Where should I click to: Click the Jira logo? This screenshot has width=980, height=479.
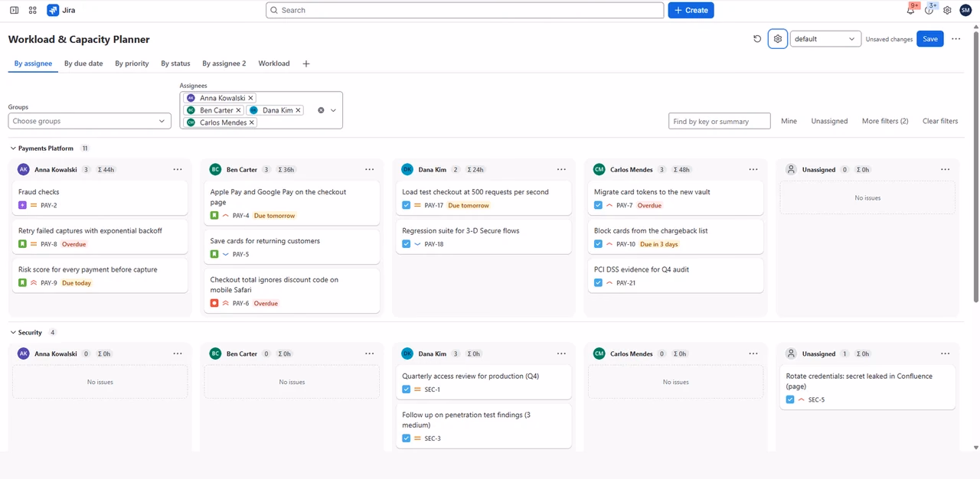click(60, 10)
